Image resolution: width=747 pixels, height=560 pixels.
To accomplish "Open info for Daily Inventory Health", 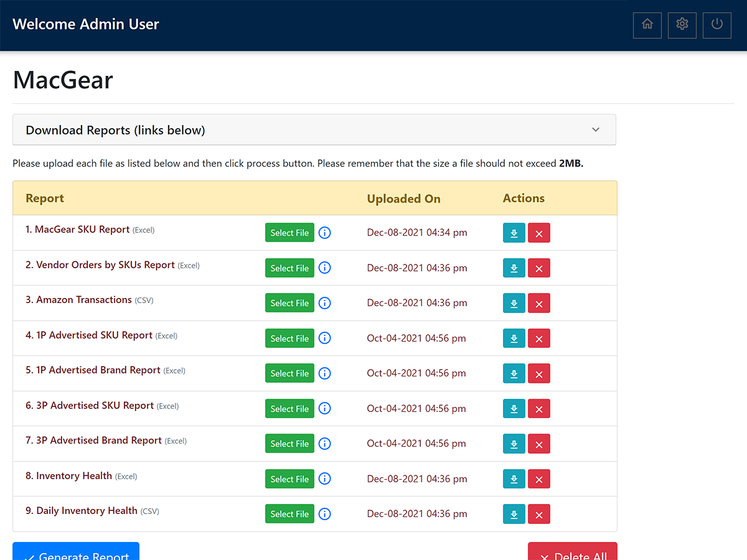I will pyautogui.click(x=324, y=514).
